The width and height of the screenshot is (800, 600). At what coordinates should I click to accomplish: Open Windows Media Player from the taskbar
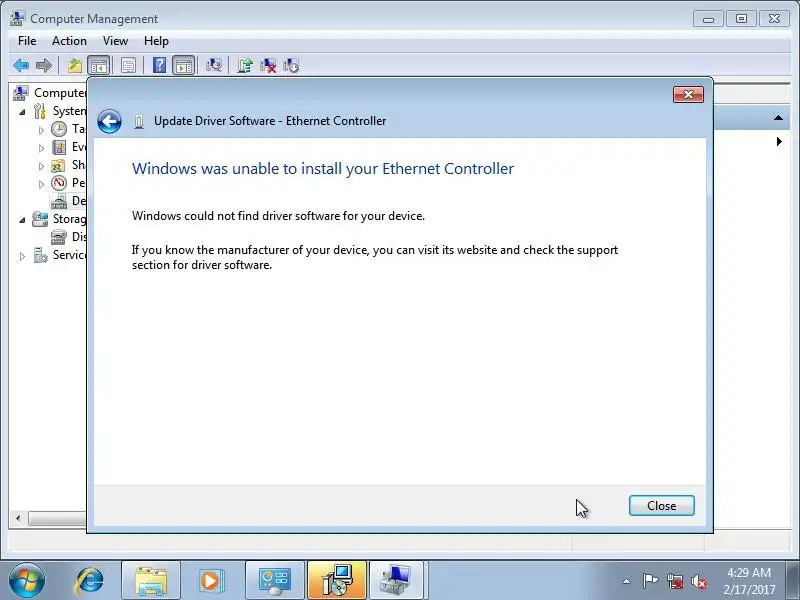pos(210,581)
